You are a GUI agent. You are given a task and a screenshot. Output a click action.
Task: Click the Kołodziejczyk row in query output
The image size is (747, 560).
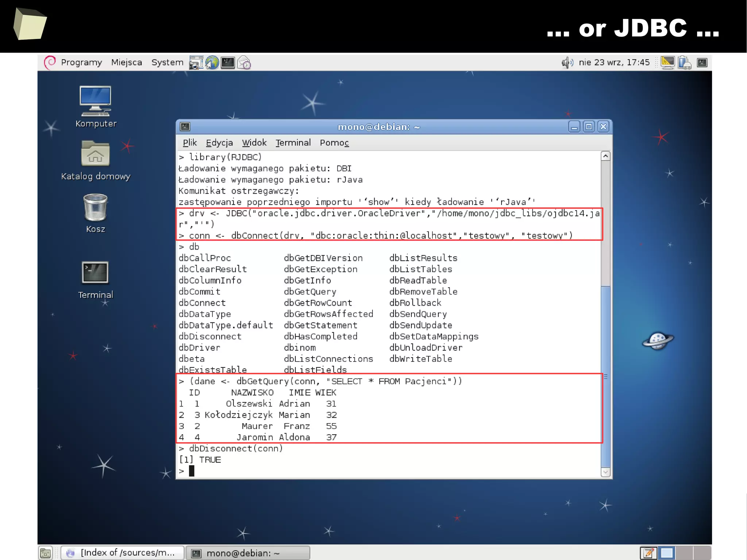click(258, 415)
